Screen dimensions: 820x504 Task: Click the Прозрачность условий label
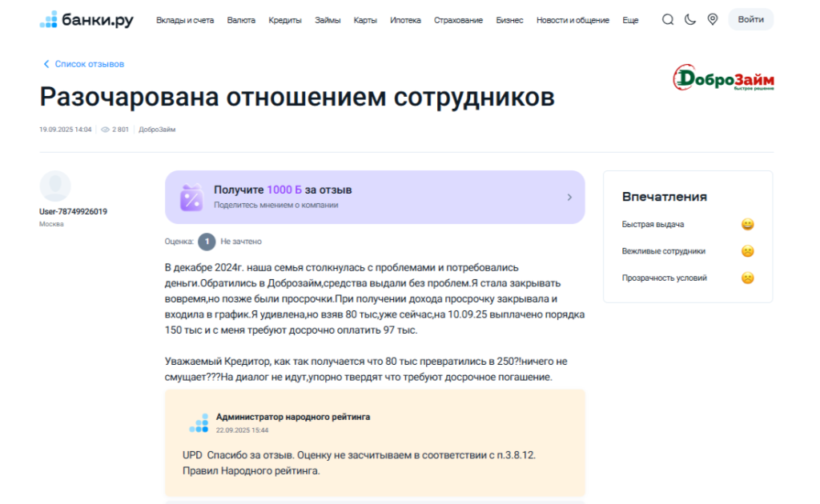pos(664,278)
